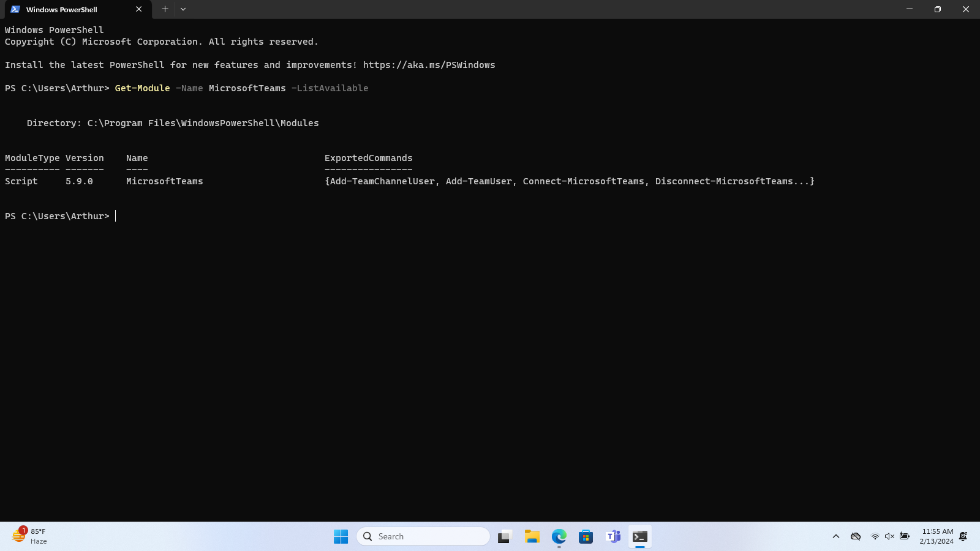Click the Name column header
Viewport: 980px width, 551px height.
click(x=137, y=158)
